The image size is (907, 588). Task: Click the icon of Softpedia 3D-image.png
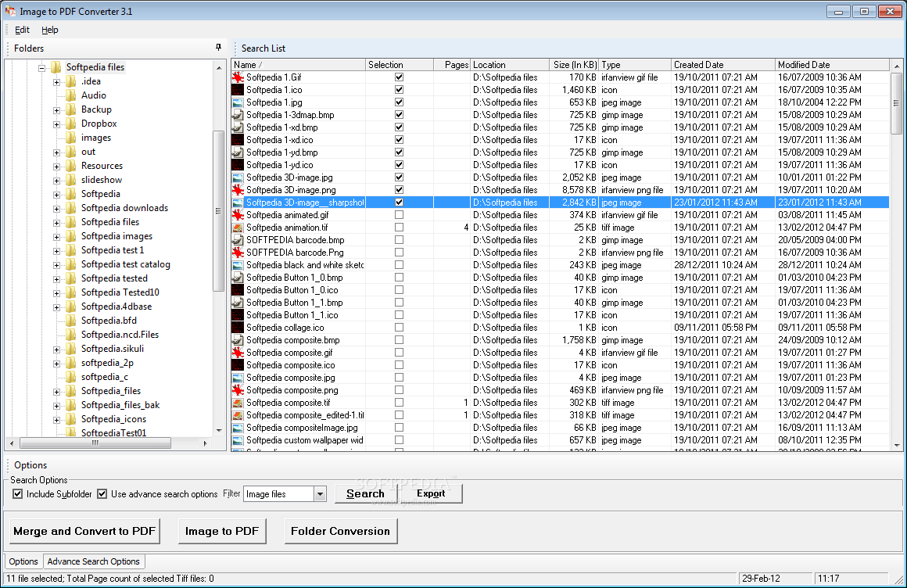coord(237,190)
